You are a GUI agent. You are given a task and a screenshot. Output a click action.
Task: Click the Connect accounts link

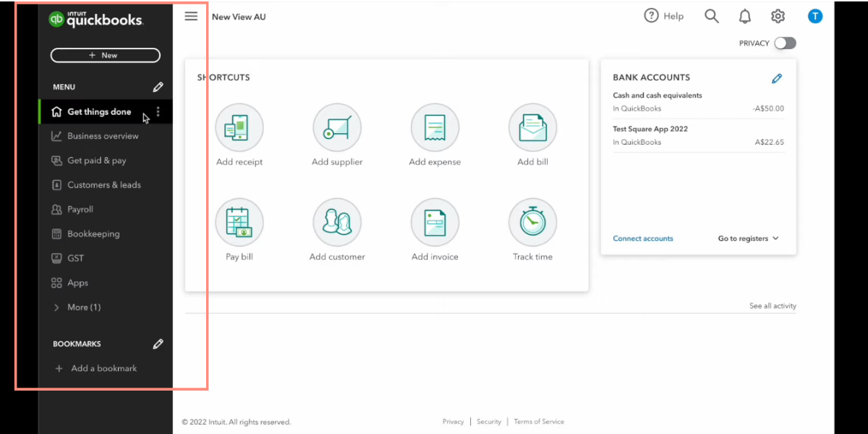click(643, 239)
